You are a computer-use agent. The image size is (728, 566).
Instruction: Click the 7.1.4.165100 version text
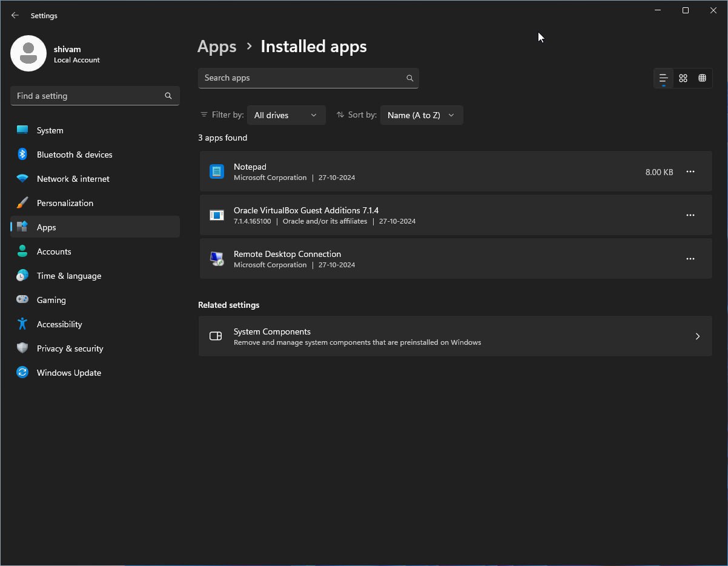click(x=253, y=221)
